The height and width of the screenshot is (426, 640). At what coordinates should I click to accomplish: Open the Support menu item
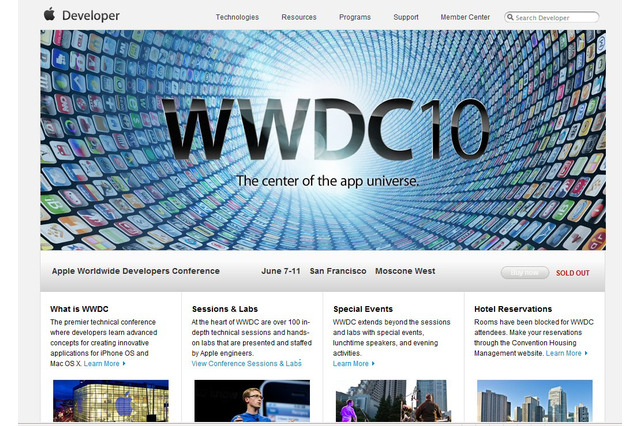(x=406, y=17)
